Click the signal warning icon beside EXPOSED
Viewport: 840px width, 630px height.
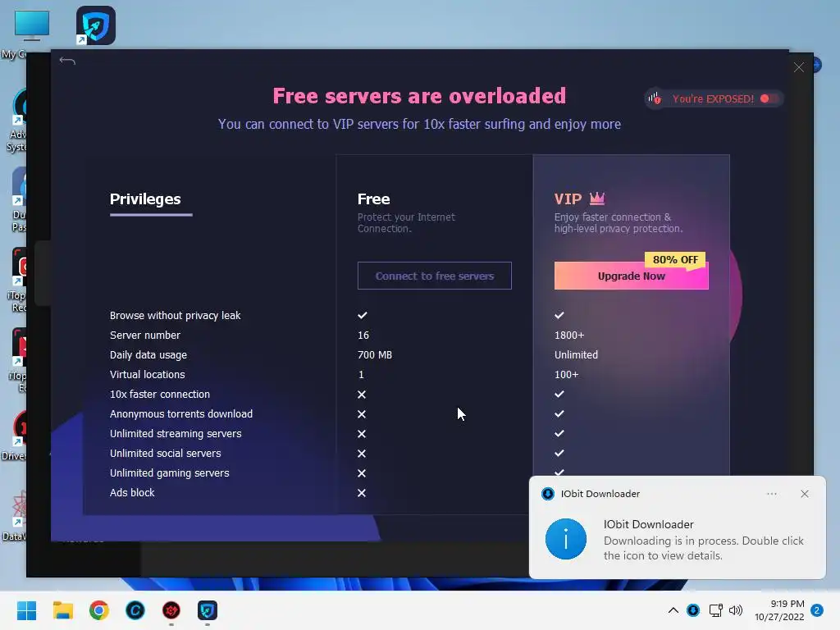coord(654,98)
